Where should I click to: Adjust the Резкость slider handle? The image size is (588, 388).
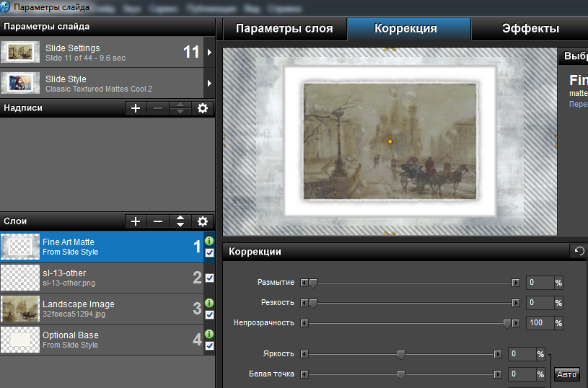(312, 304)
